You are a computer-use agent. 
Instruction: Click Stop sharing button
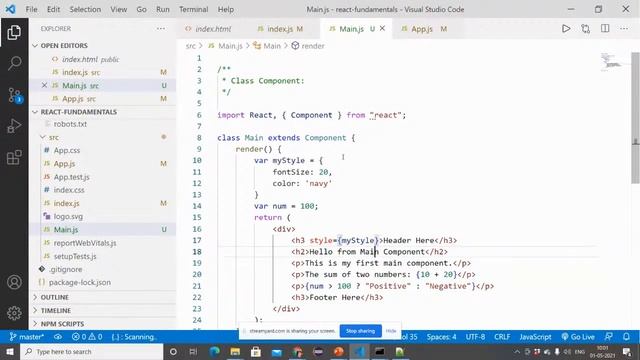click(x=360, y=331)
